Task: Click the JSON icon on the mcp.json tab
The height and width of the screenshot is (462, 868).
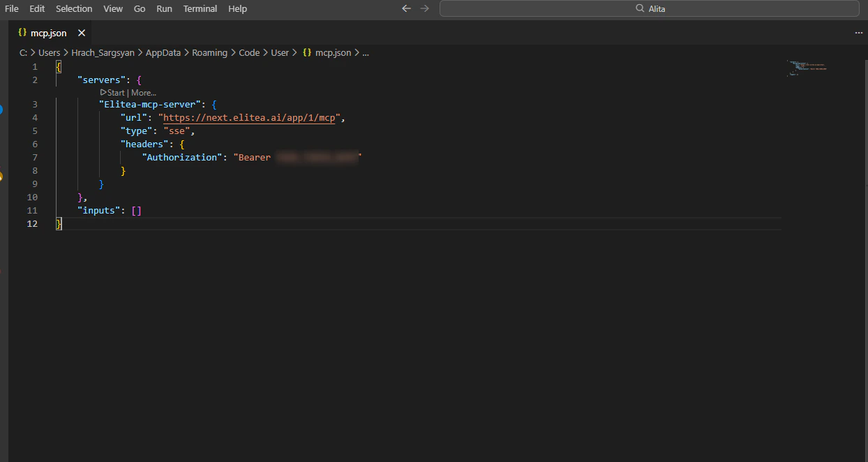Action: [x=22, y=32]
